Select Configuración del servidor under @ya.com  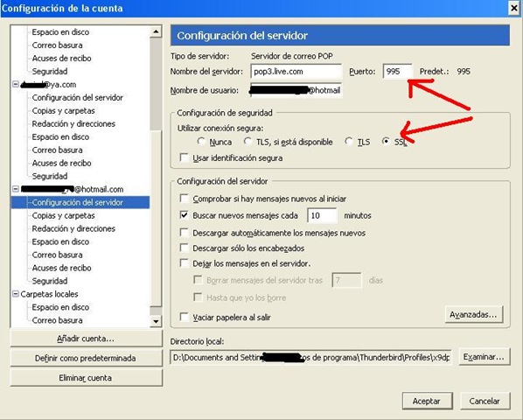click(x=77, y=97)
